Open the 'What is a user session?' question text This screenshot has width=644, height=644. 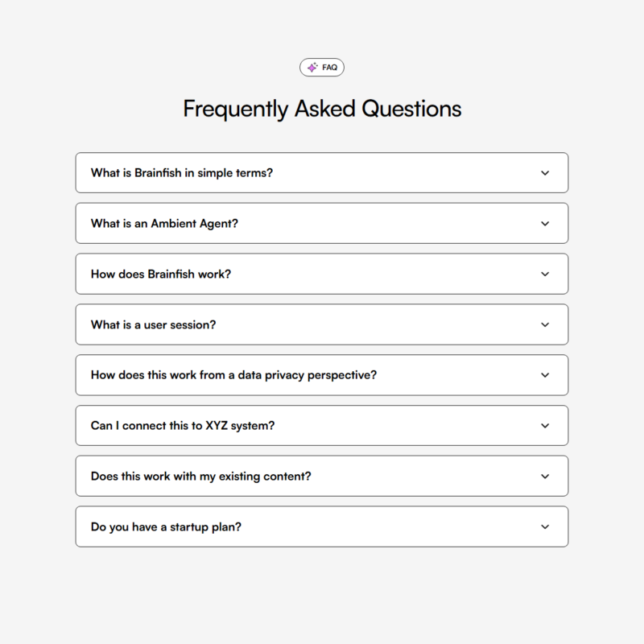[x=153, y=325]
